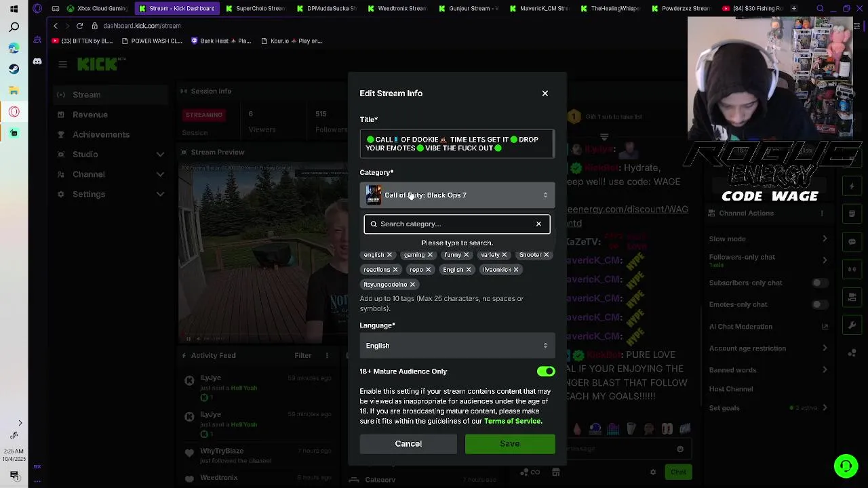Reload the dashboard page
The height and width of the screenshot is (488, 868).
(x=79, y=26)
